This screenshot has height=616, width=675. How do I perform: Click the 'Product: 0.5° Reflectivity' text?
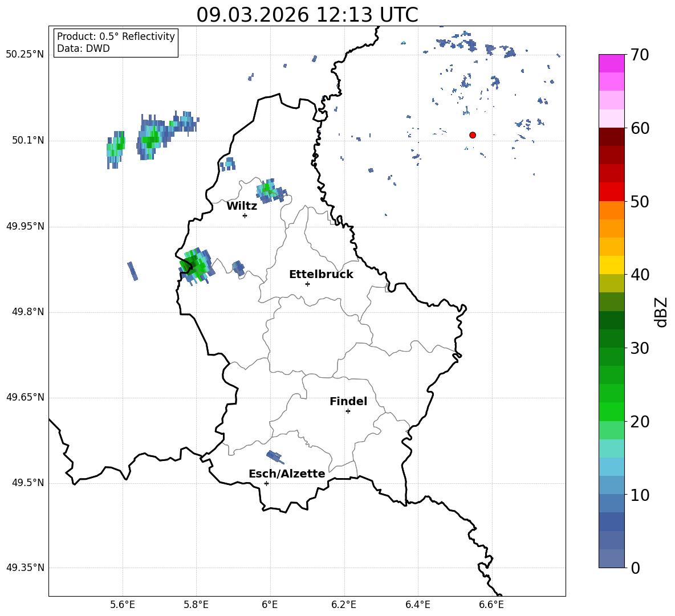click(116, 36)
